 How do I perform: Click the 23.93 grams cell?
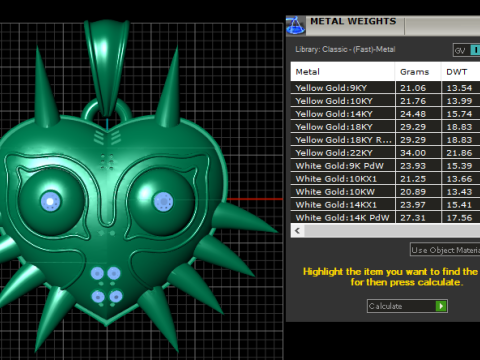click(x=418, y=166)
